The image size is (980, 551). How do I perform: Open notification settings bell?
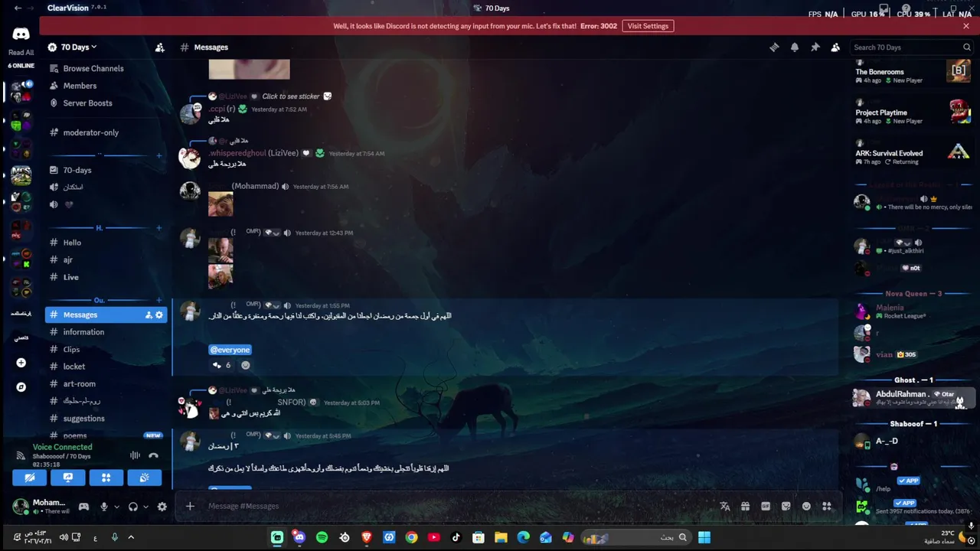point(795,47)
